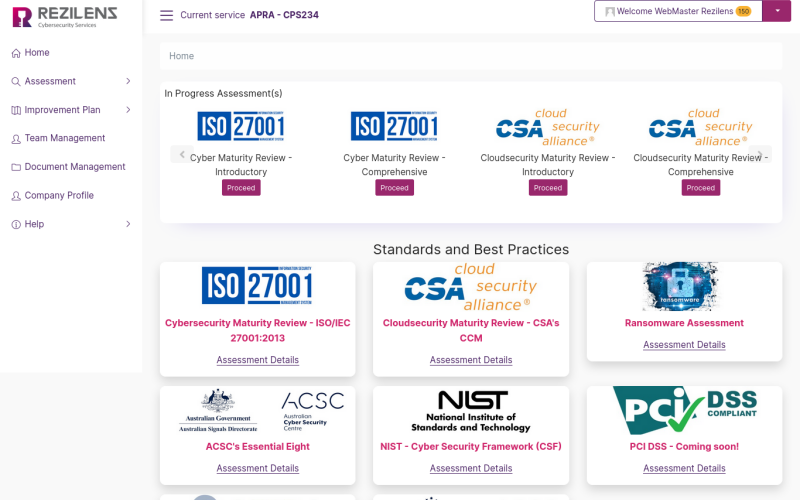Click the user avatar icon beside Welcome
Image resolution: width=800 pixels, height=500 pixels.
point(610,12)
